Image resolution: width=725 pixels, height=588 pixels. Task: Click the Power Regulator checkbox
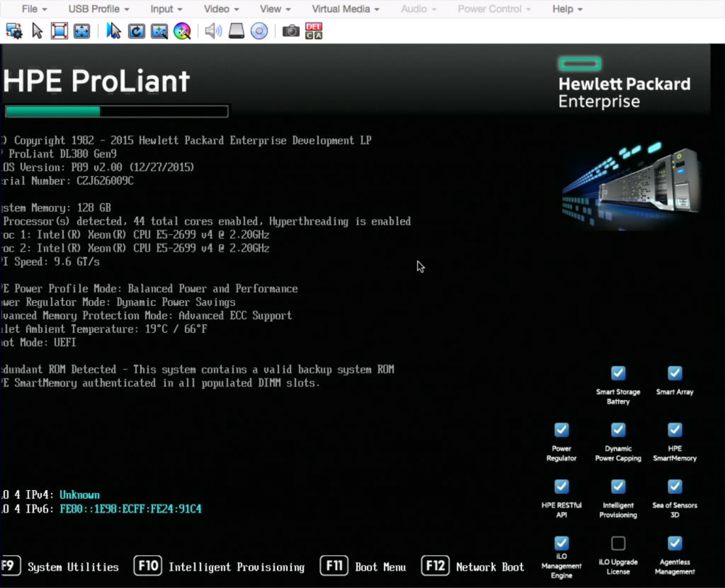(x=561, y=429)
